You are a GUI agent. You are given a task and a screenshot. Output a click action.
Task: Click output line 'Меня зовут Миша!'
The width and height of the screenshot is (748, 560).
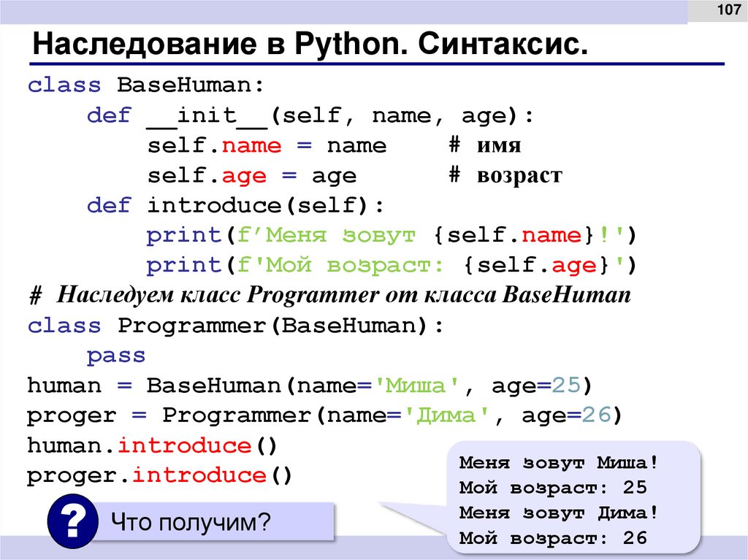(559, 463)
